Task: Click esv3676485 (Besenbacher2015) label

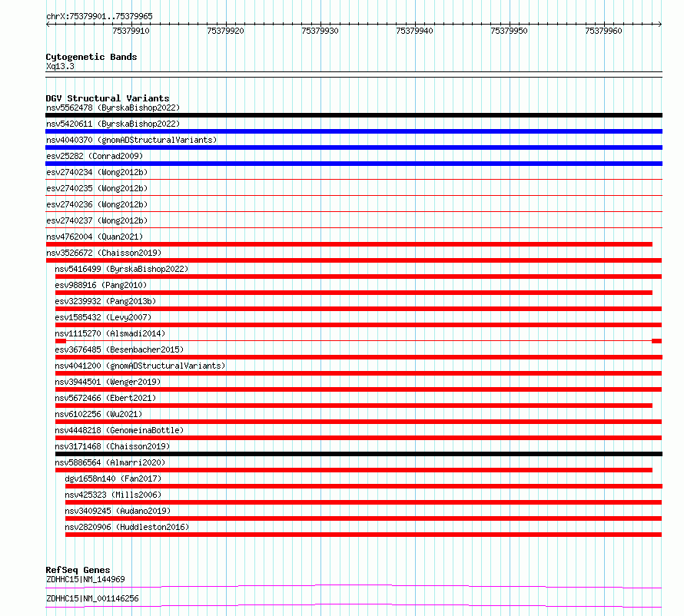Action: (x=120, y=349)
